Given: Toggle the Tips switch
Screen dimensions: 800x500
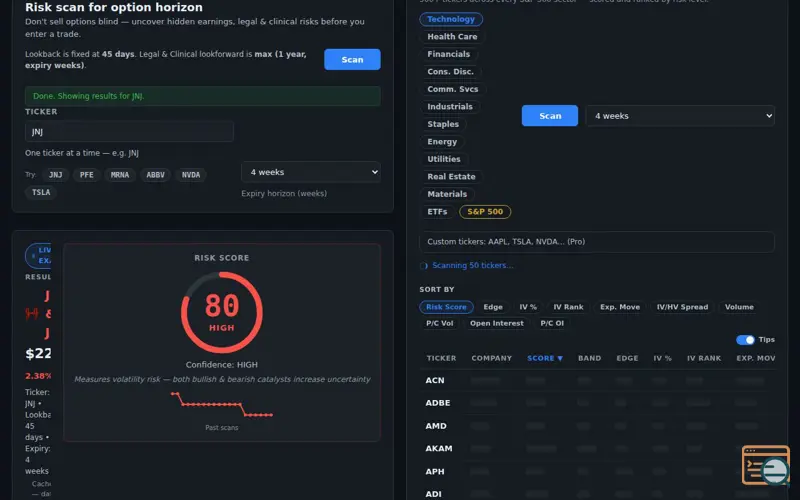Looking at the screenshot, I should 745,340.
